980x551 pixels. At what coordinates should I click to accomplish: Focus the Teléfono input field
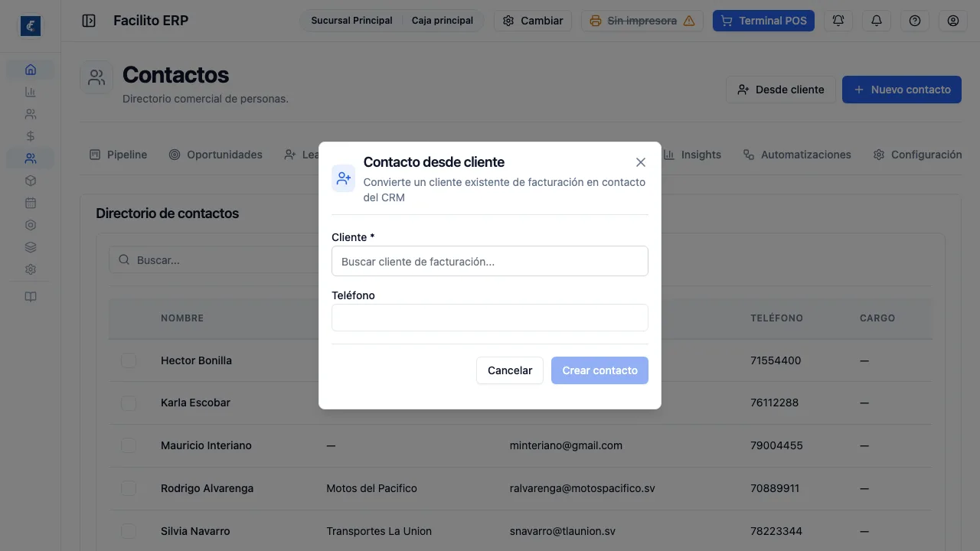coord(490,318)
